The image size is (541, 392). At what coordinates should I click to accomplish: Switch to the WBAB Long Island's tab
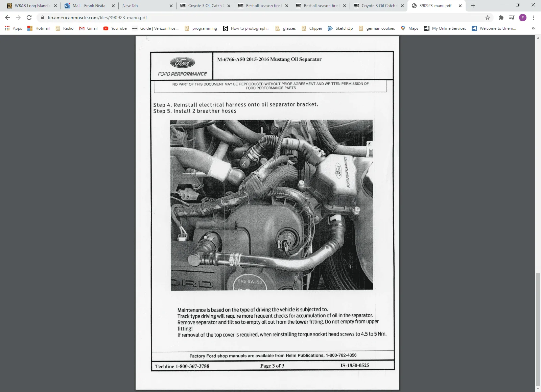32,6
